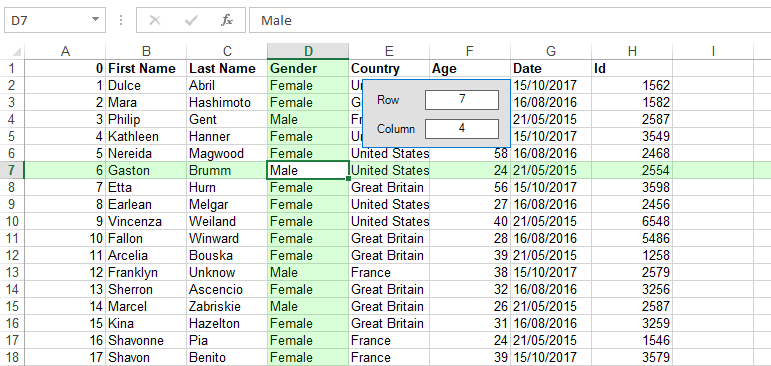This screenshot has height=366, width=771.
Task: Select row 7 header
Action: [12, 170]
